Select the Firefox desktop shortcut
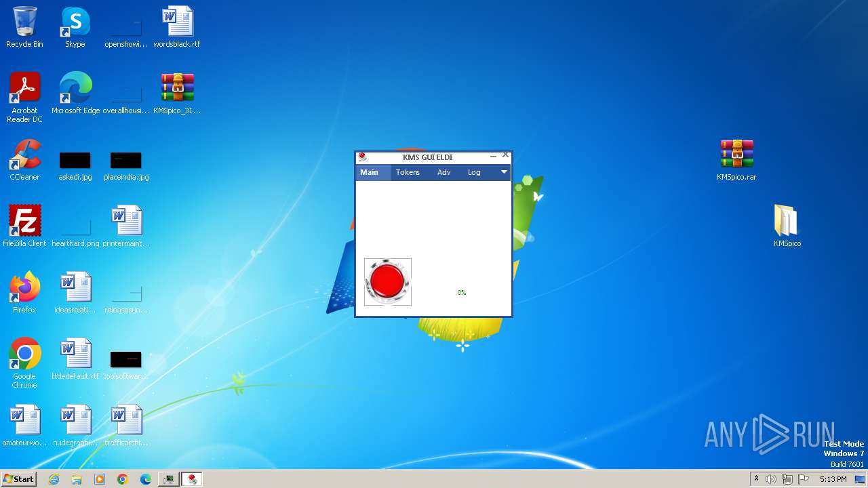Viewport: 868px width, 488px height. coord(24,293)
